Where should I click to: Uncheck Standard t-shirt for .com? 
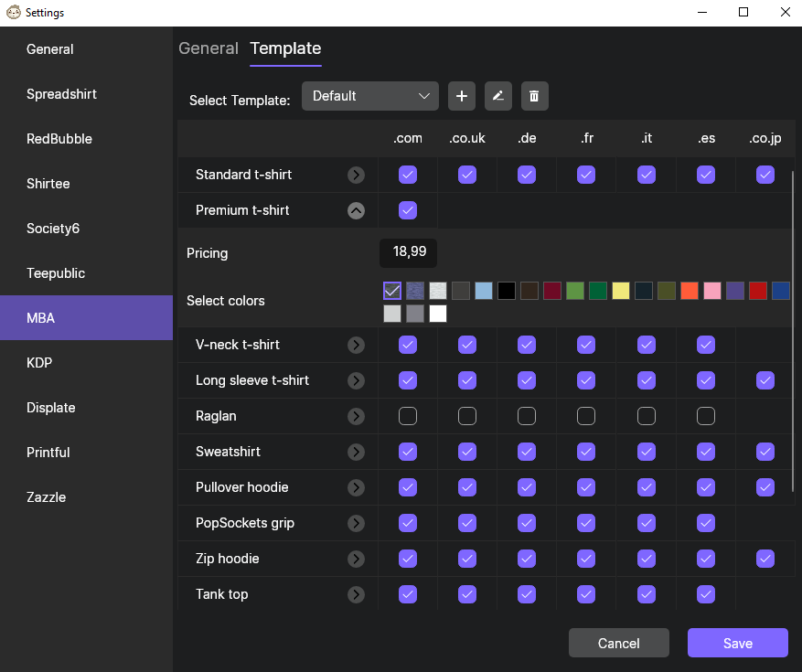[x=408, y=175]
